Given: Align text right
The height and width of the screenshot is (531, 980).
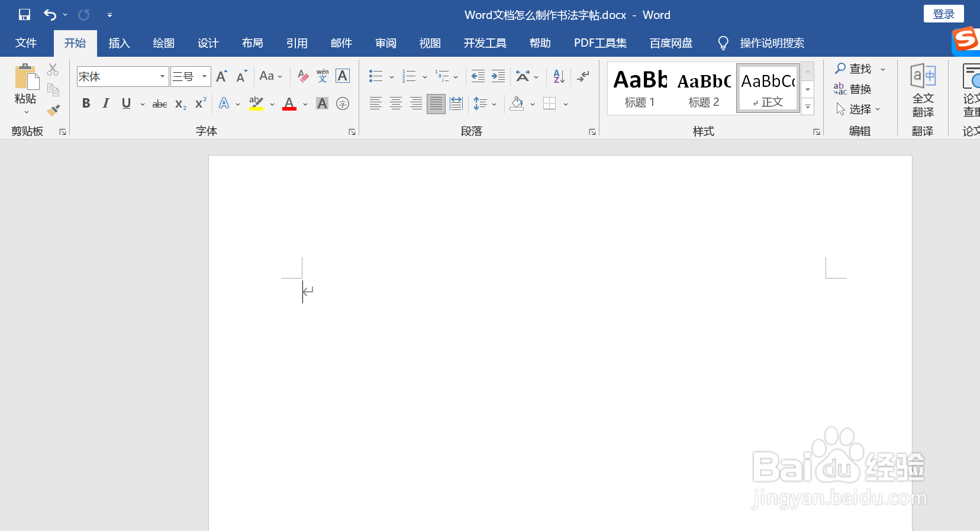Looking at the screenshot, I should point(416,103).
